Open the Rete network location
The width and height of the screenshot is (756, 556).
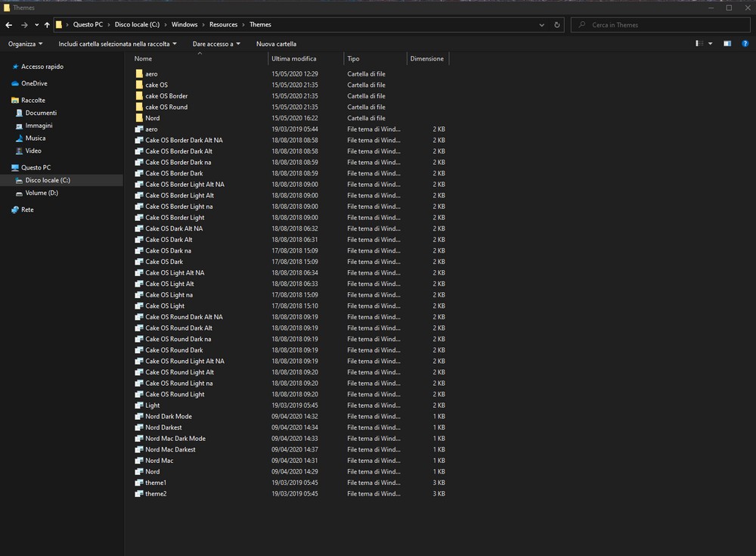[27, 210]
